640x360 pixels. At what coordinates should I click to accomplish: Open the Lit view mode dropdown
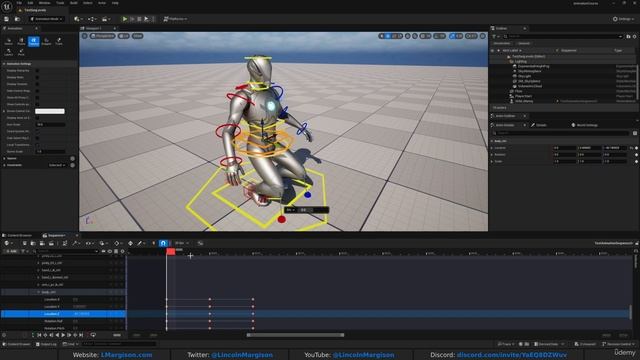(x=124, y=36)
